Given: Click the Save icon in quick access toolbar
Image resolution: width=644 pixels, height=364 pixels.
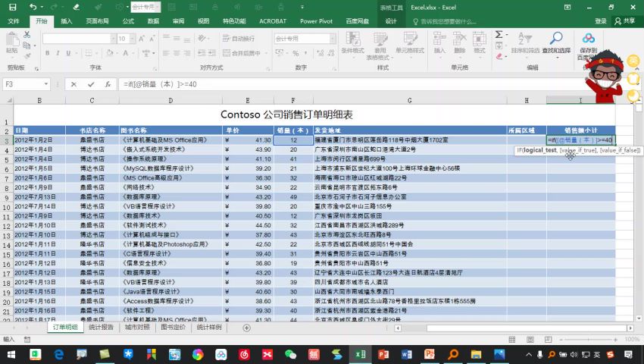Looking at the screenshot, I should pos(12,7).
